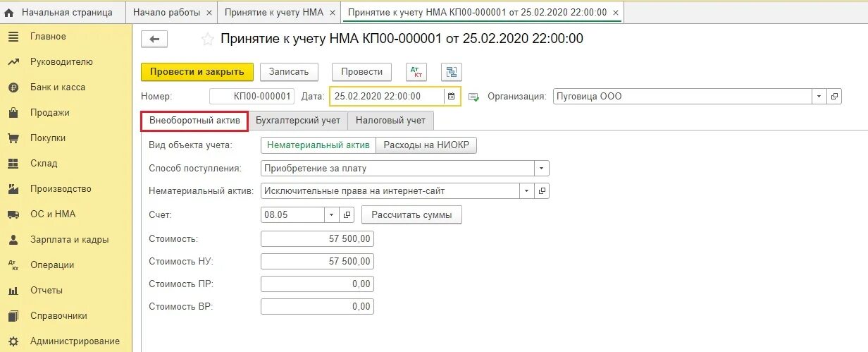Open Нематериальный актив record with open button
This screenshot has width=868, height=352.
coord(542,190)
